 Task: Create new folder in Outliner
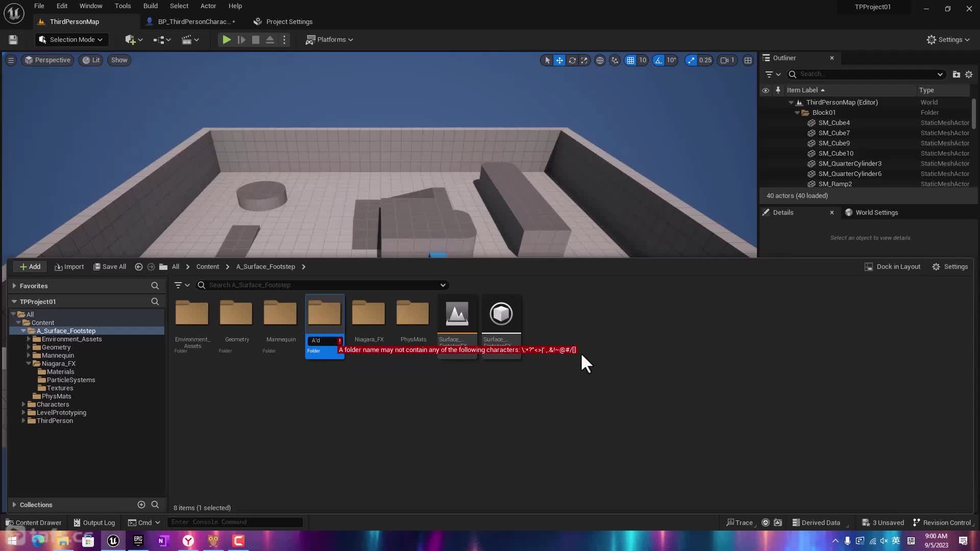(957, 74)
